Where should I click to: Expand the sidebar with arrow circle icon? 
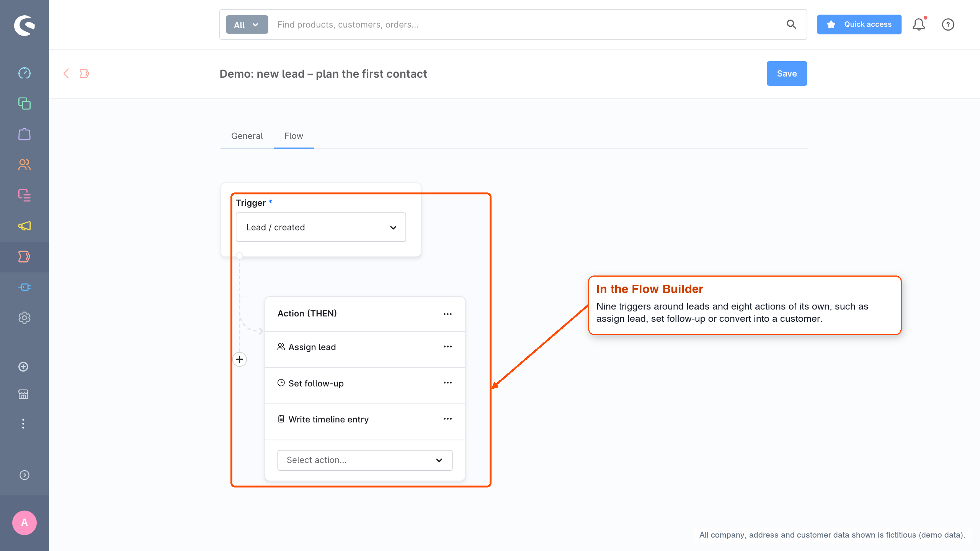coord(24,475)
